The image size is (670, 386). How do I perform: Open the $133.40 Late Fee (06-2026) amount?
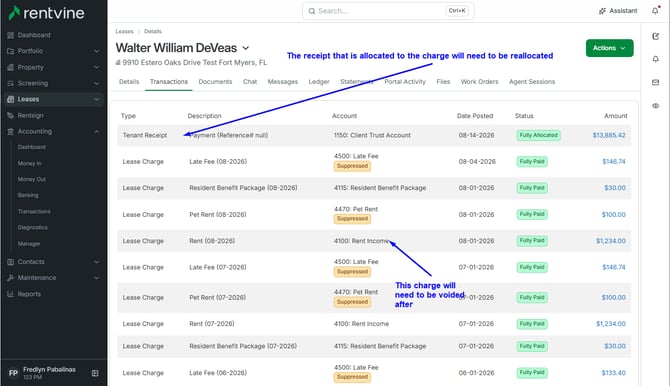614,373
